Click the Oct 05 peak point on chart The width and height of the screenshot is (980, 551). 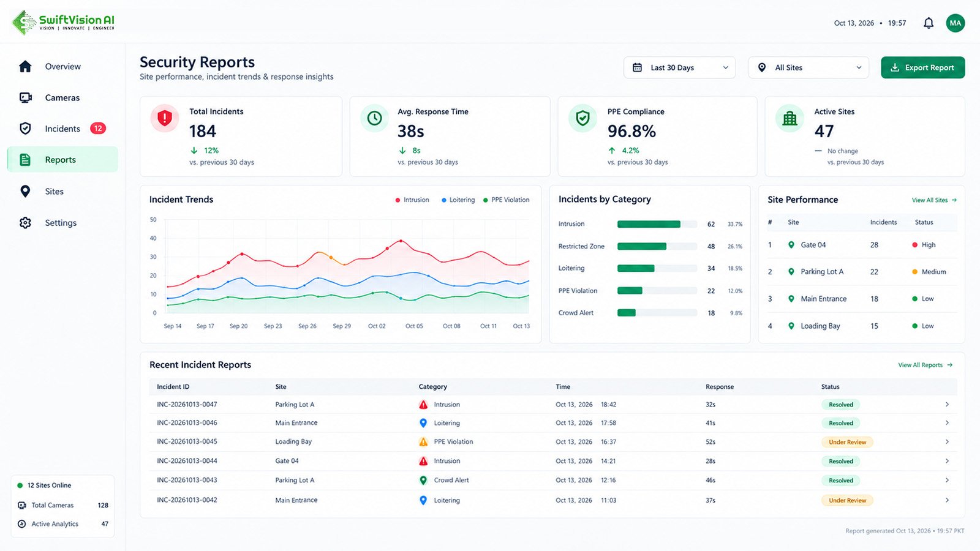[x=401, y=241]
